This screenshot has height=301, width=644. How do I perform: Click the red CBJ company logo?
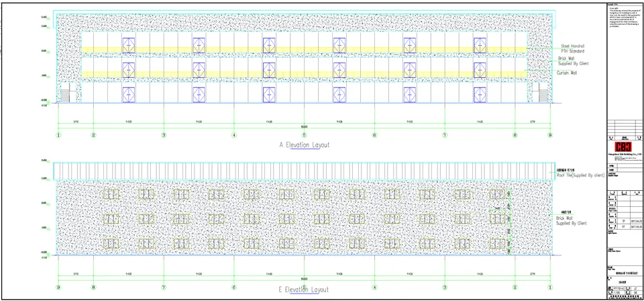[624, 146]
